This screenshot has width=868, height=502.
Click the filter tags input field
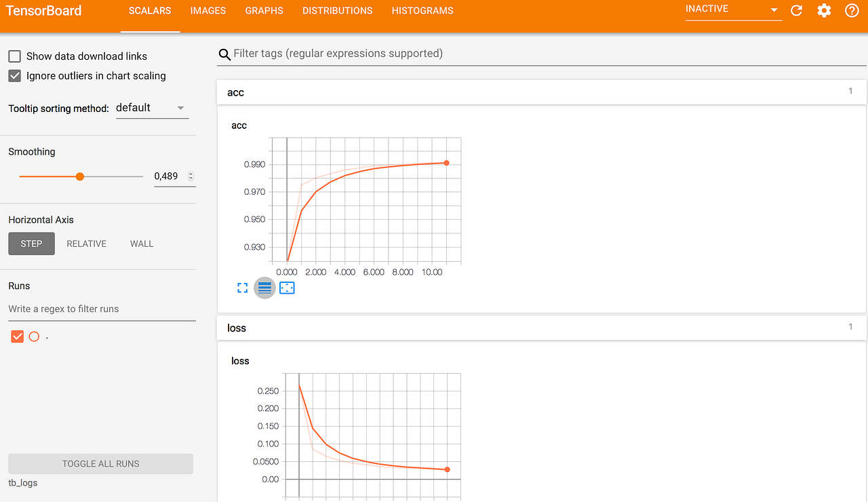(x=407, y=53)
